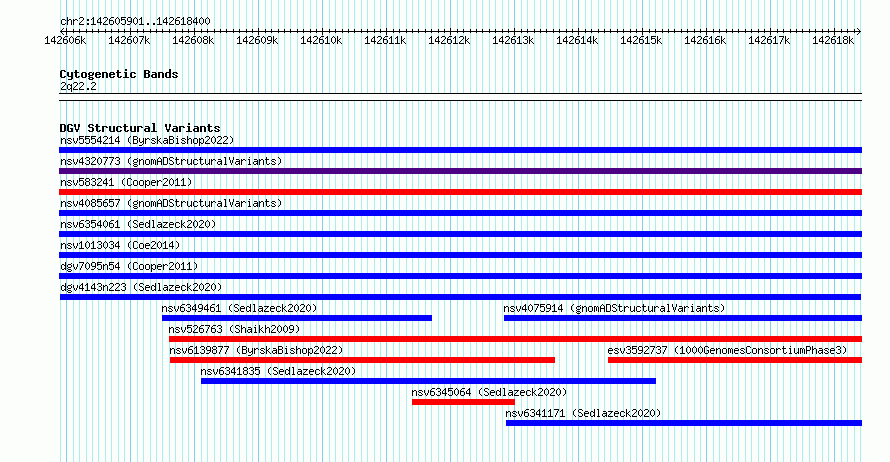Image resolution: width=890 pixels, height=462 pixels.
Task: Click the 142615k ruler tick label
Action: 641,40
